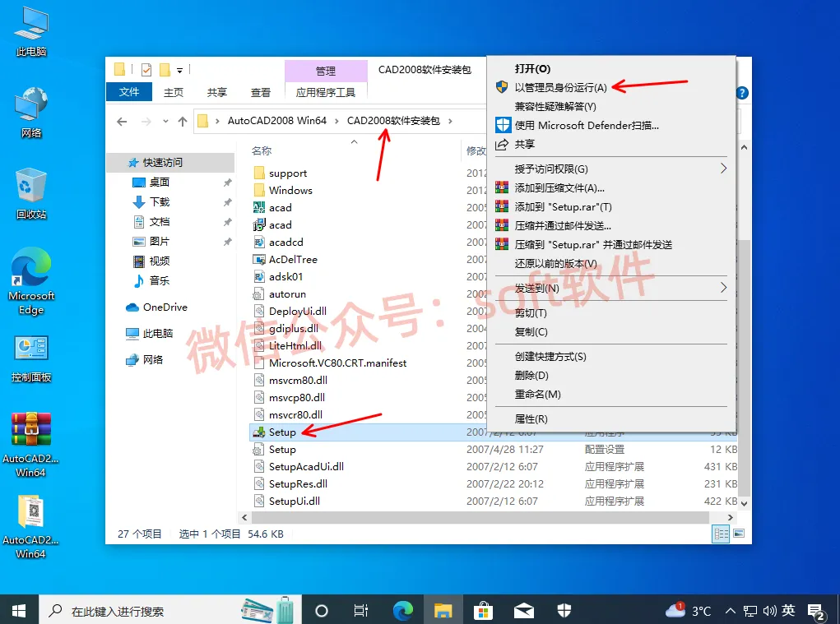Select the AutoCAD2008 Win64 folder desktop icon
840x624 pixels.
point(30,527)
